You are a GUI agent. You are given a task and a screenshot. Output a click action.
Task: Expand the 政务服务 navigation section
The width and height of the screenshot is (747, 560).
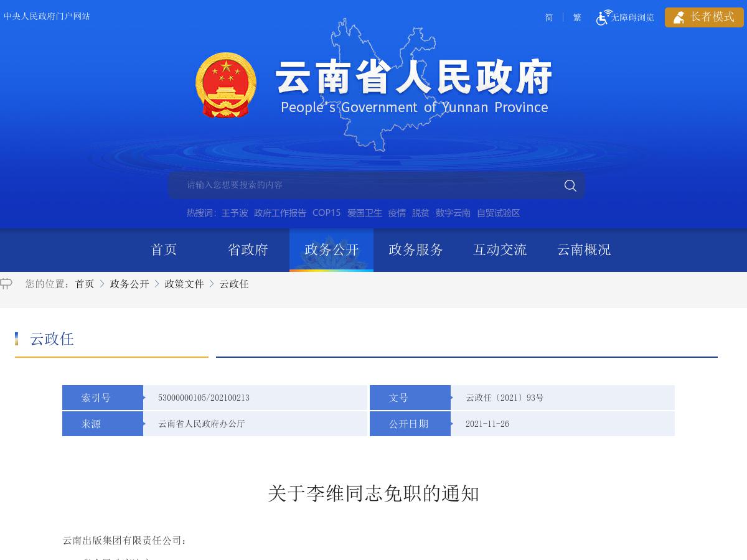(415, 250)
